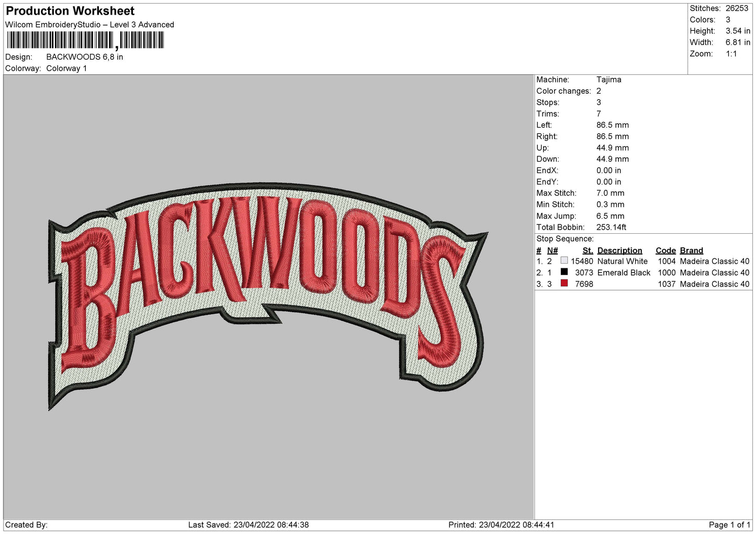
Task: Click the Width value 6.81 in
Action: pos(738,42)
